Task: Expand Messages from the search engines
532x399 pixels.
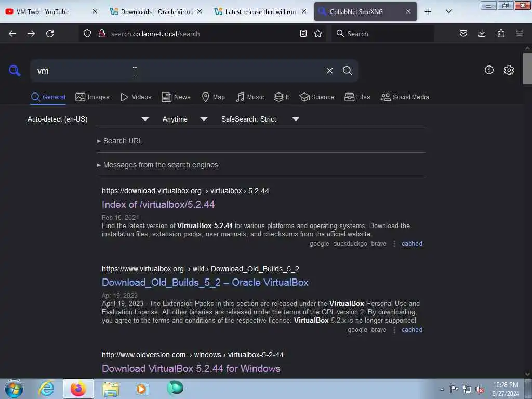Action: [x=158, y=165]
